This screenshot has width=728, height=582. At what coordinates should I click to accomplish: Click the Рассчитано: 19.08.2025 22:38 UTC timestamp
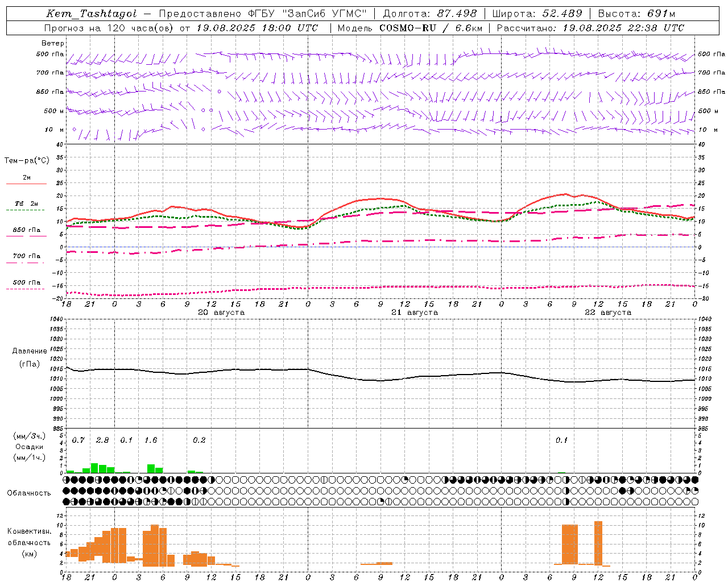tap(590, 28)
